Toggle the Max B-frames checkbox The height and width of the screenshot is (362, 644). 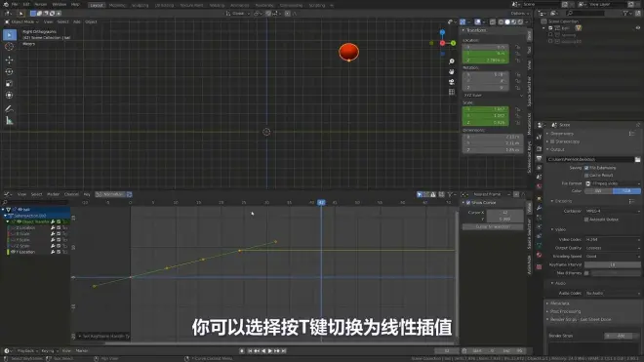[x=586, y=273]
